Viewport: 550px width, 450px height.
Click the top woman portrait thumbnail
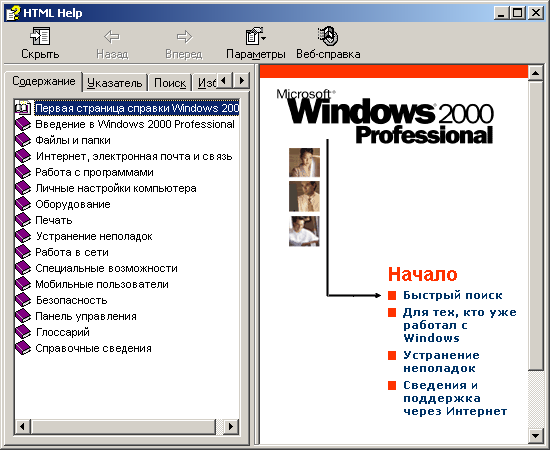click(304, 162)
